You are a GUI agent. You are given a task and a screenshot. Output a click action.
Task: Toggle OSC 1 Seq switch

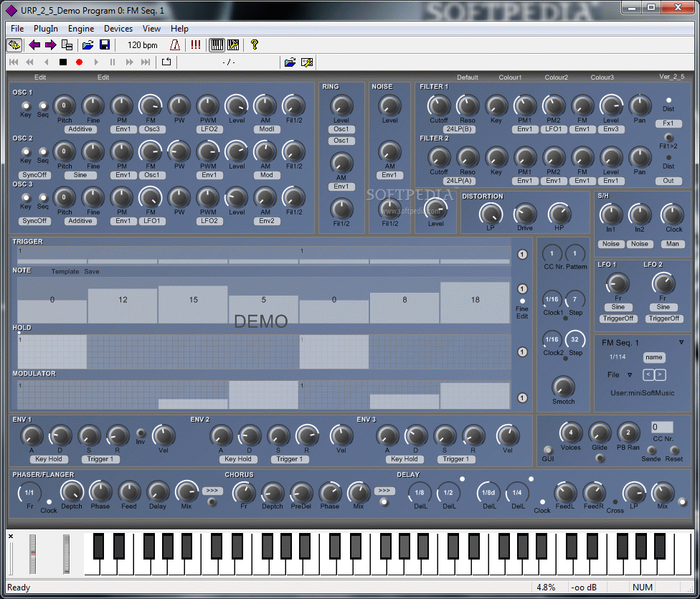click(43, 106)
